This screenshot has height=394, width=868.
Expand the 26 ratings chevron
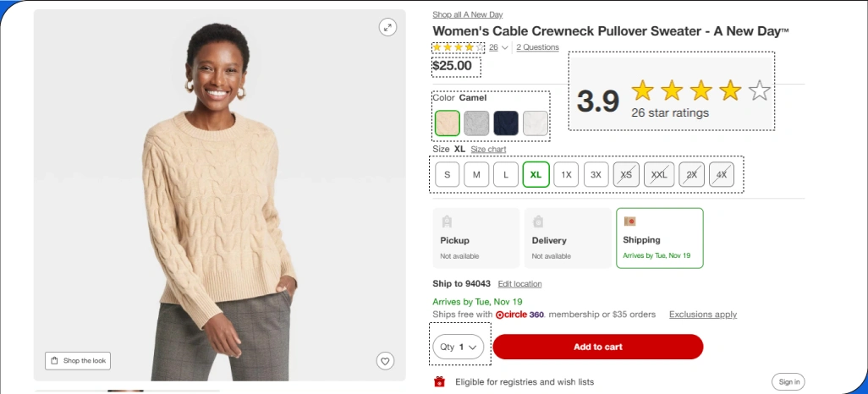pos(505,48)
